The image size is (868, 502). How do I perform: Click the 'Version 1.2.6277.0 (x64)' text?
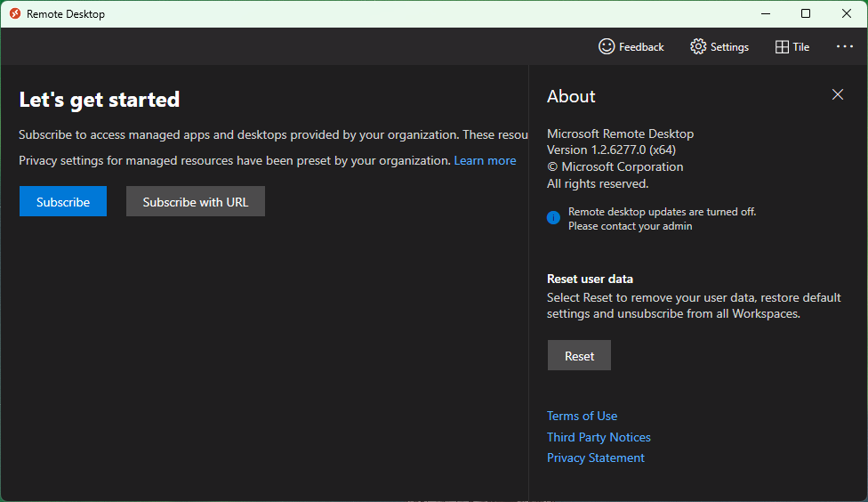coord(611,150)
